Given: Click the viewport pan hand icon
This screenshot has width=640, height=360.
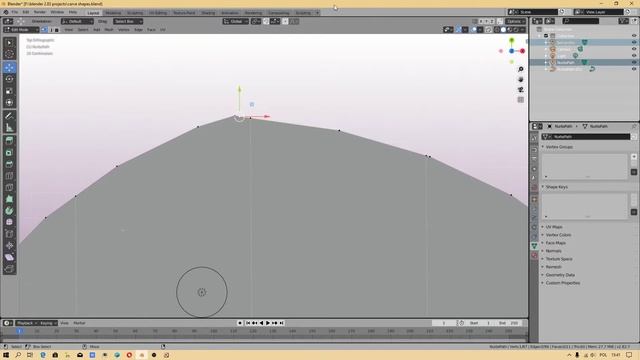Looking at the screenshot, I should (x=520, y=80).
